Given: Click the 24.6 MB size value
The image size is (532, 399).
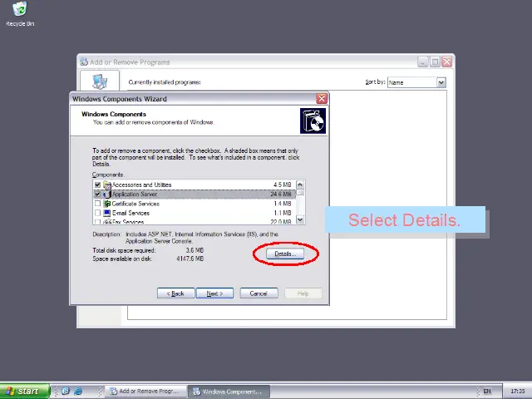Looking at the screenshot, I should coord(281,195).
